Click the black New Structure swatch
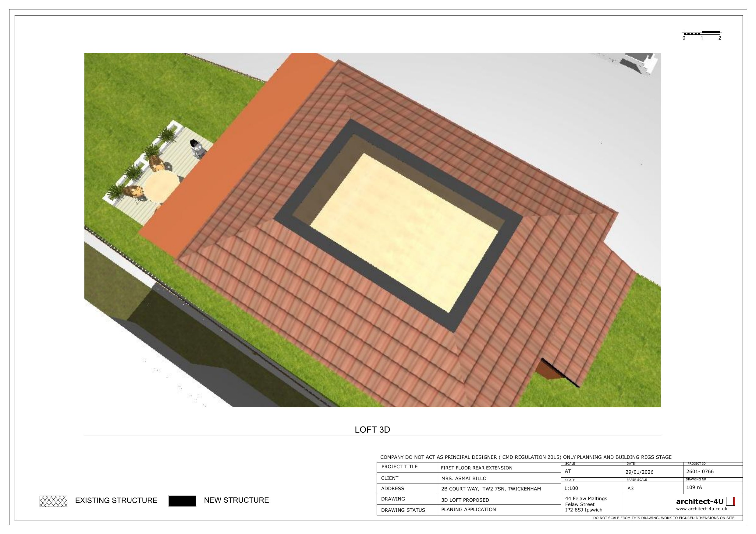This screenshot has width=756, height=534. (182, 501)
